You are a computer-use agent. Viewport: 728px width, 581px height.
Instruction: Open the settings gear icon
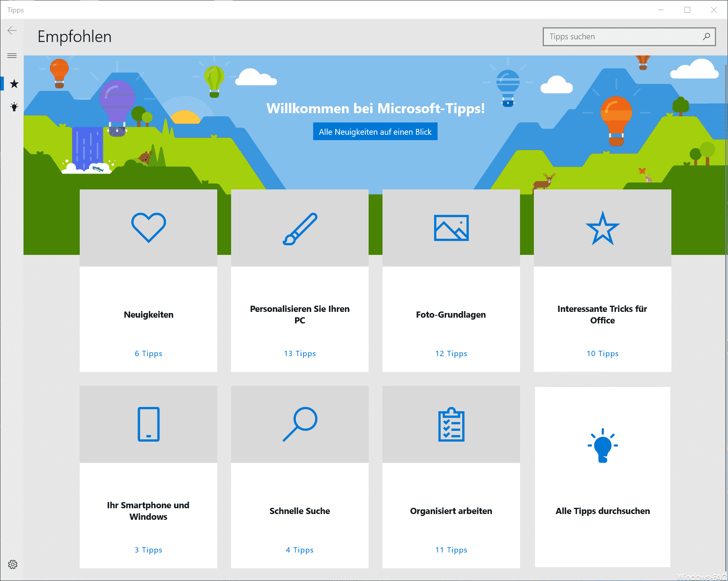coord(13,564)
